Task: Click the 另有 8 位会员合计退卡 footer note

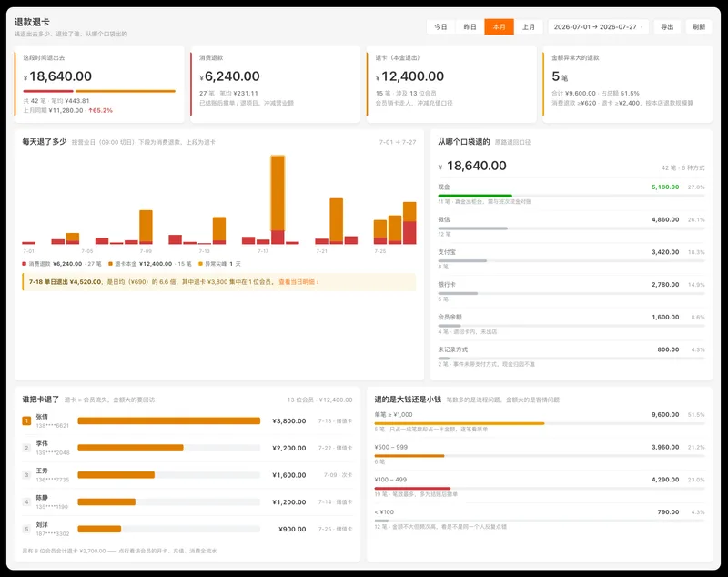Action: pyautogui.click(x=119, y=551)
